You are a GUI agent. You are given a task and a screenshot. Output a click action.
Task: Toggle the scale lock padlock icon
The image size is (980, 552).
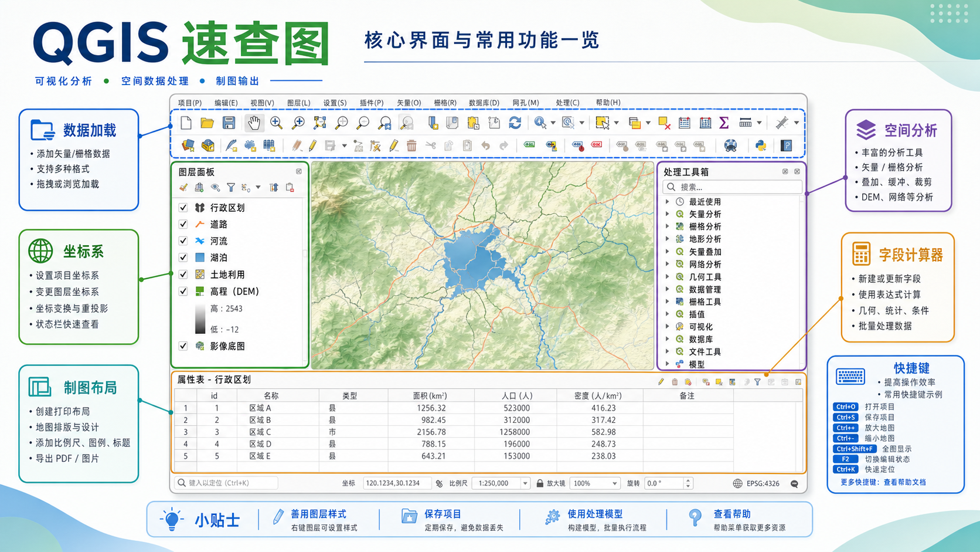point(540,483)
